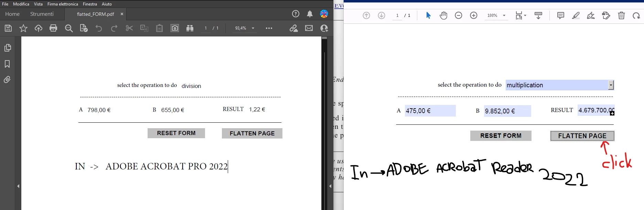This screenshot has width=644, height=210.
Task: Copy the selection in Acrobat Pro toolbar
Action: pyautogui.click(x=144, y=28)
